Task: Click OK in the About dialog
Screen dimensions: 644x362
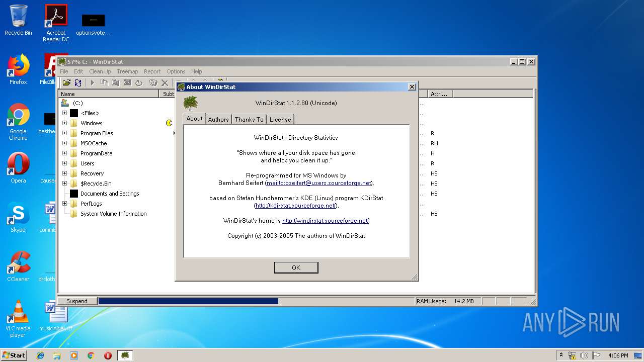Action: click(x=296, y=267)
